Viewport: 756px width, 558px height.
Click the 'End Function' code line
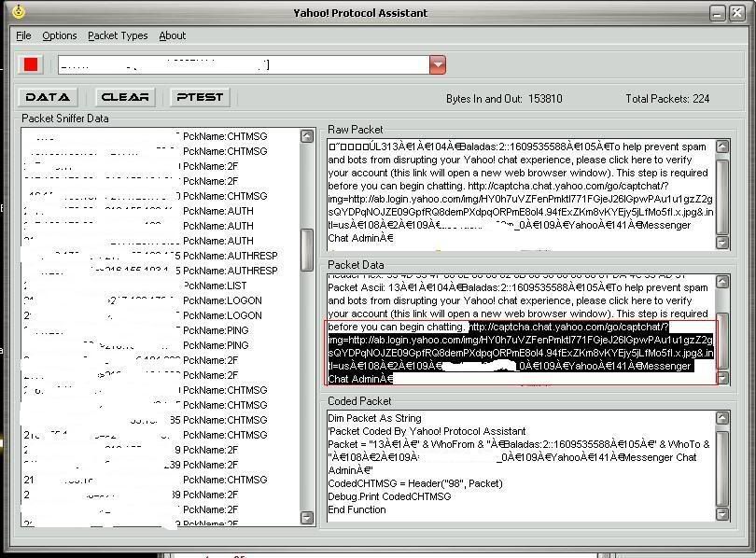(357, 509)
